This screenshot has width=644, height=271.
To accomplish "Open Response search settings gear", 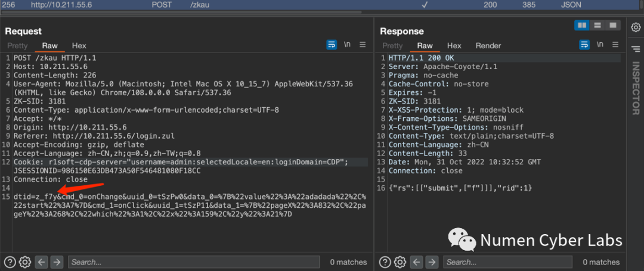I will coord(401,261).
